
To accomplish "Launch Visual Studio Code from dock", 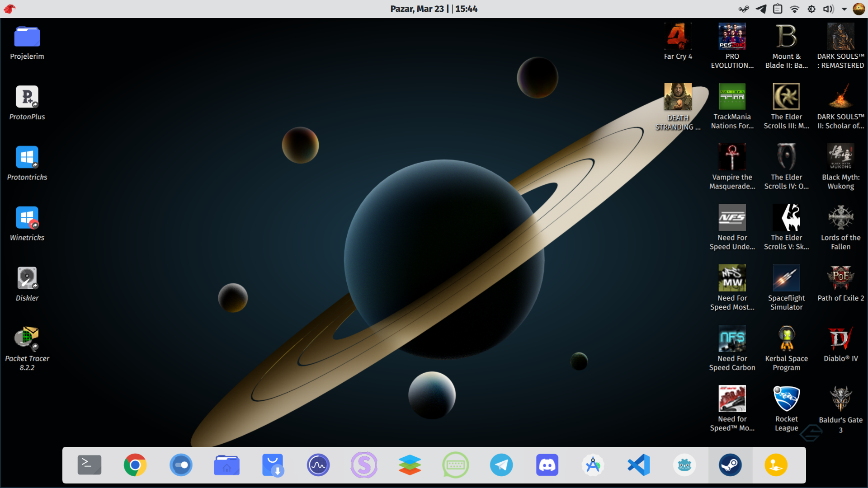I will click(639, 465).
